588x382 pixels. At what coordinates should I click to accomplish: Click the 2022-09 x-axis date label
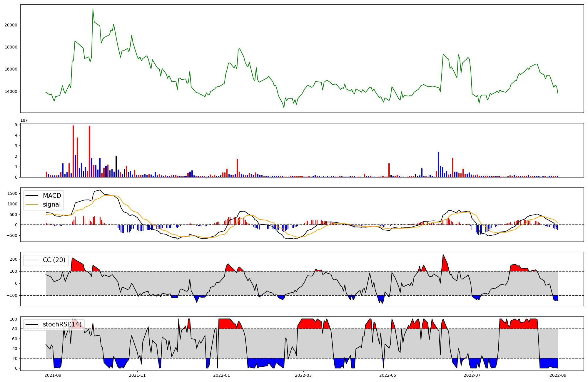558,375
